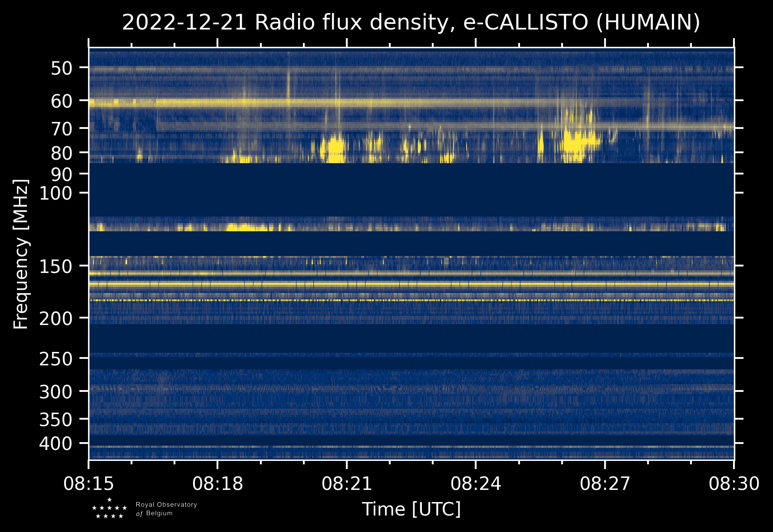Screen dimensions: 773x532
Task: Click the Frequency [MHz] axis label
Action: pos(21,254)
